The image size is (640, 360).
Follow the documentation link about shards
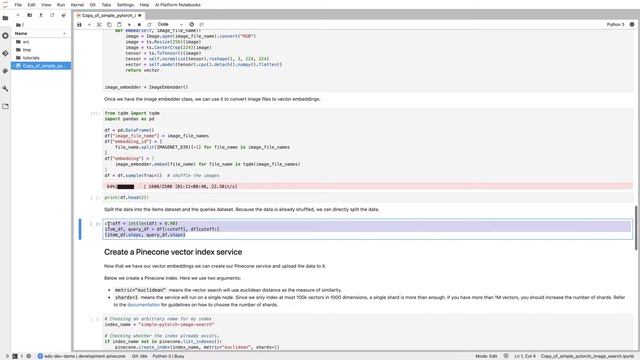point(143,305)
